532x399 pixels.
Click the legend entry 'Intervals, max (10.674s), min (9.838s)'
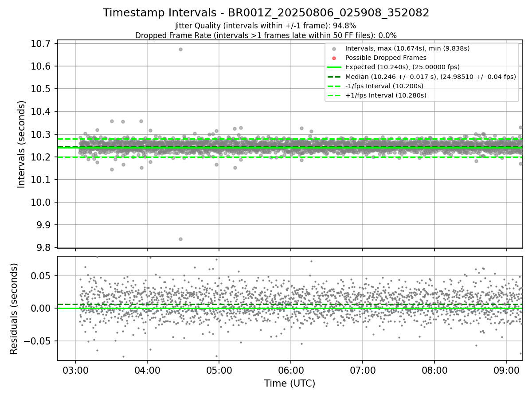pos(407,48)
